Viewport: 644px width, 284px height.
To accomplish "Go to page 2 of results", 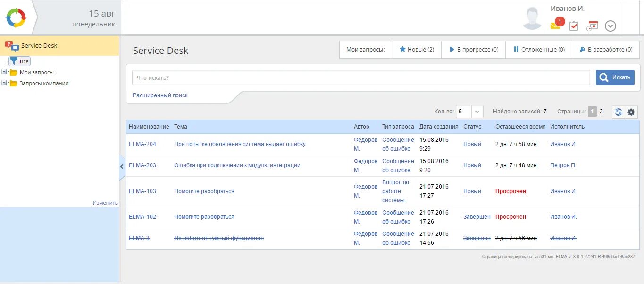I will [x=601, y=112].
